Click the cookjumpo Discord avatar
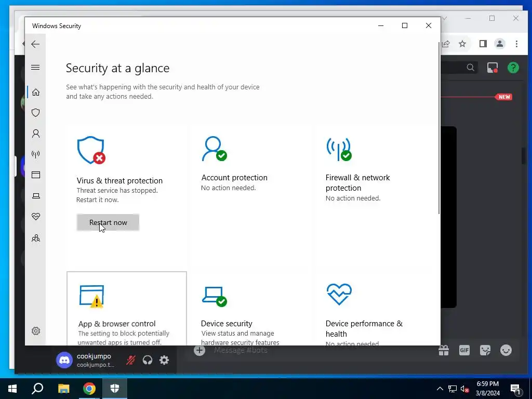Image resolution: width=532 pixels, height=399 pixels. click(64, 360)
